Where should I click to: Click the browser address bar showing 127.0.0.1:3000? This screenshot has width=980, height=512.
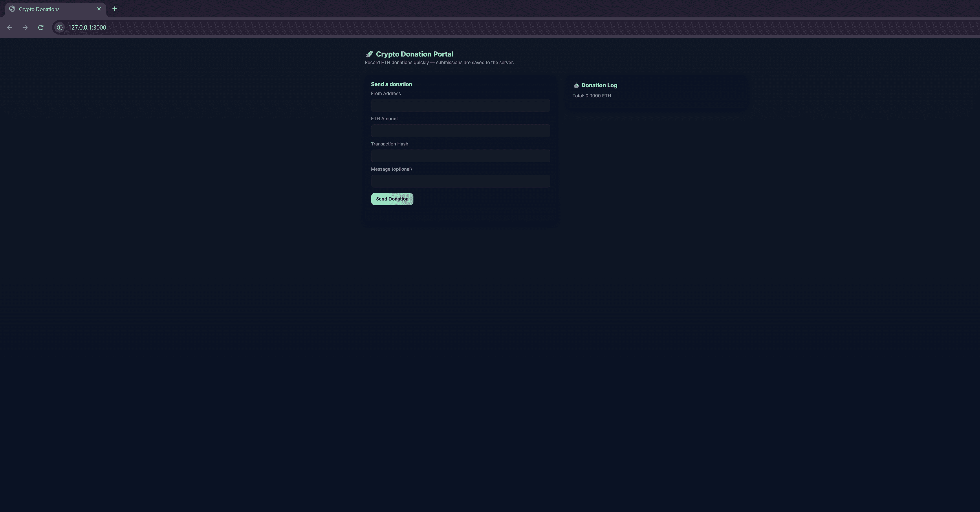[x=87, y=28]
